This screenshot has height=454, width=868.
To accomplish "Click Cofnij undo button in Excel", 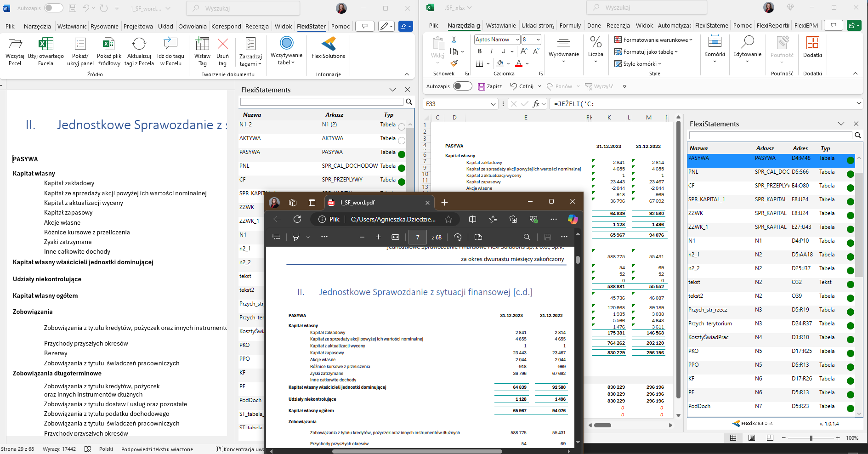I will (522, 86).
